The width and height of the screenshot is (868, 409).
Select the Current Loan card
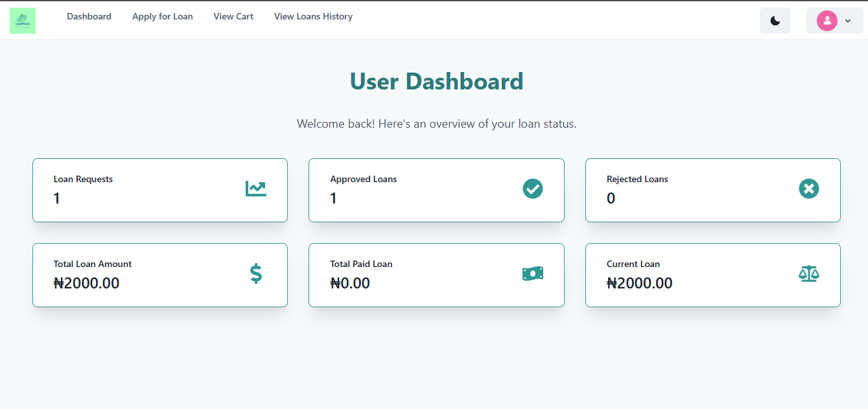click(x=712, y=275)
